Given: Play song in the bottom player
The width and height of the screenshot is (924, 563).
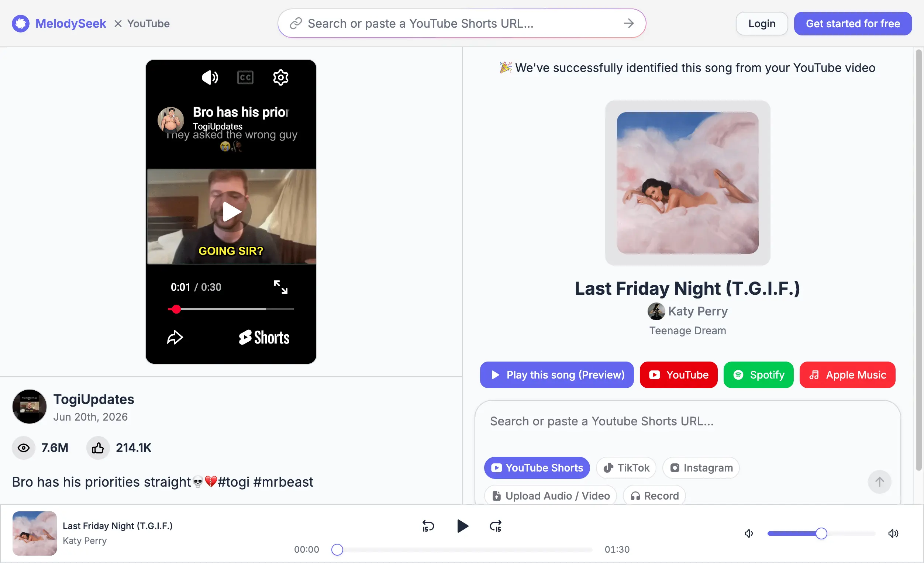Looking at the screenshot, I should pyautogui.click(x=462, y=526).
